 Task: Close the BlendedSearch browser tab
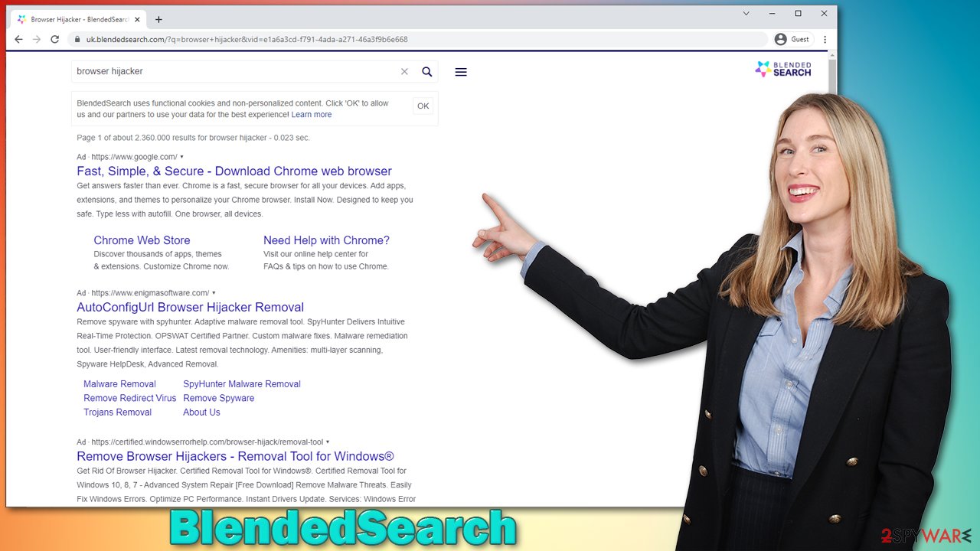(x=139, y=19)
